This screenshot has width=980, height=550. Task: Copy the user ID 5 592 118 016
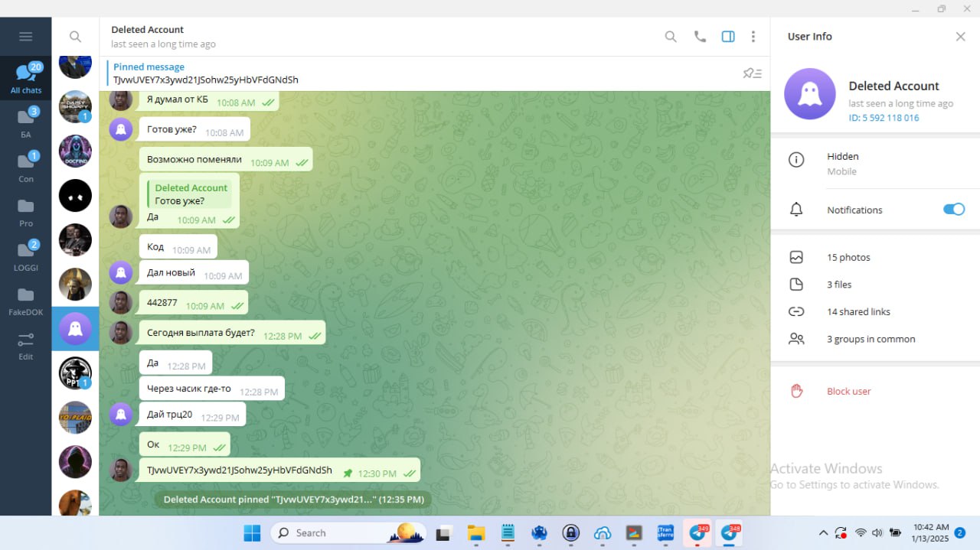[x=884, y=118]
